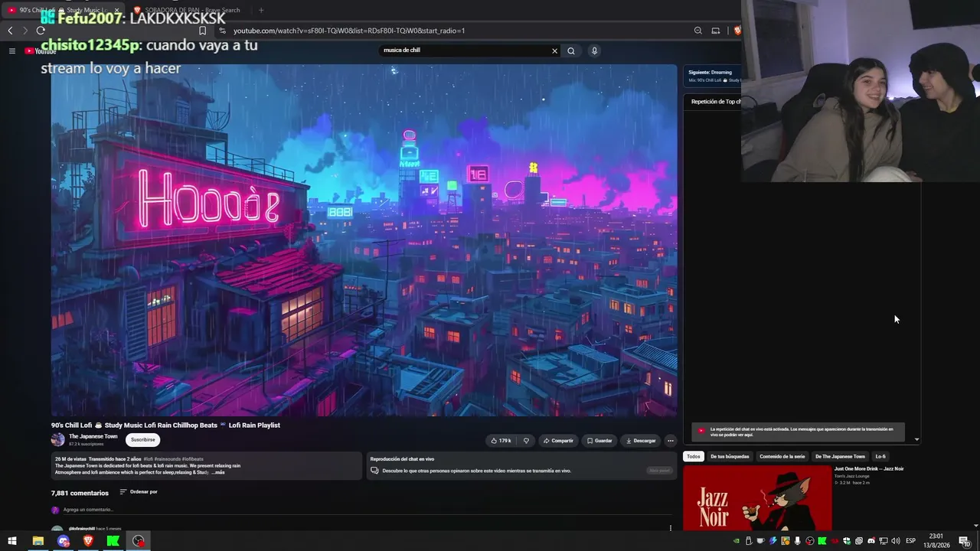Open the Ordenar por comments sort menu
This screenshot has width=980, height=551.
tap(139, 492)
